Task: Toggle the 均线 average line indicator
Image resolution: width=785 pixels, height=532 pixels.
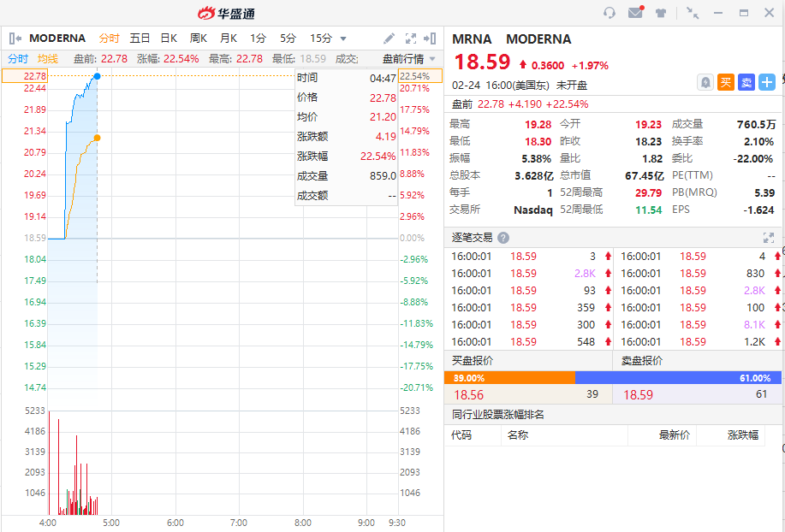Action: pyautogui.click(x=48, y=58)
